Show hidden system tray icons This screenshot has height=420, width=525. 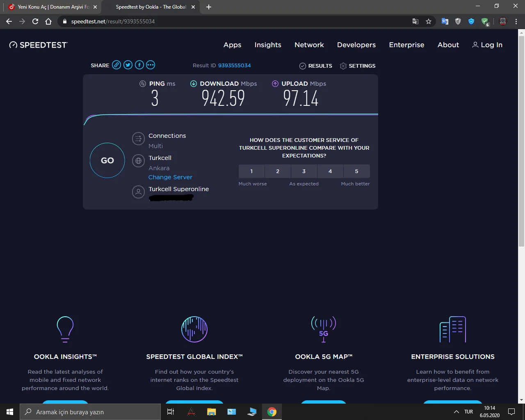click(x=456, y=412)
